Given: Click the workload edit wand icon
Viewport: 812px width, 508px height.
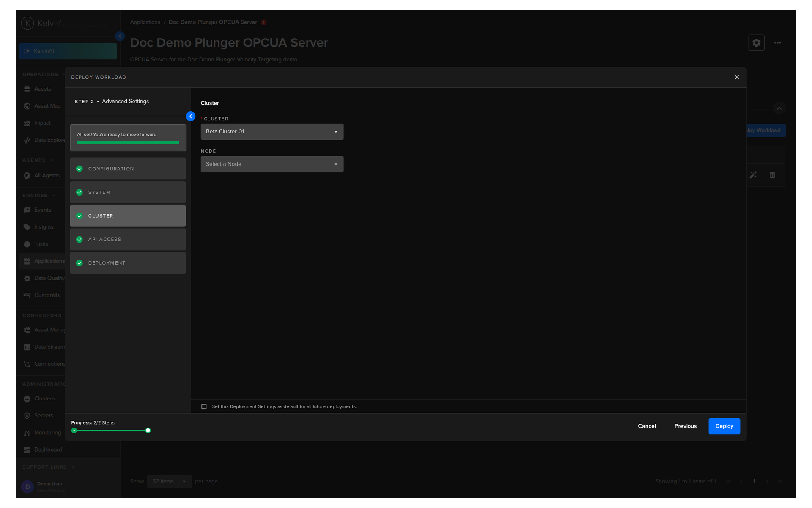Looking at the screenshot, I should (753, 175).
